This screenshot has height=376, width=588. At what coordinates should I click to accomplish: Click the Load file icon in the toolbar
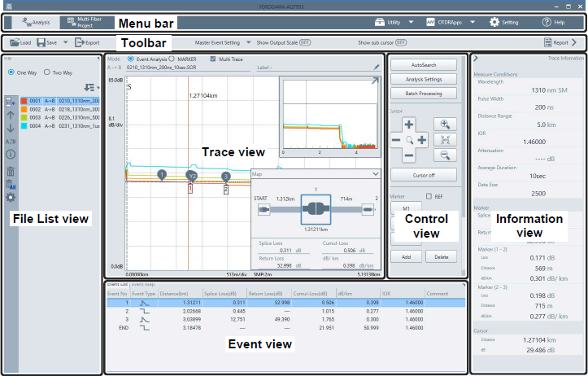coord(15,42)
